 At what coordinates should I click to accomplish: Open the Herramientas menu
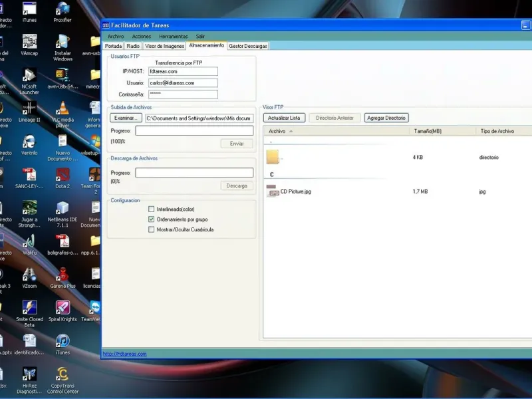click(x=173, y=36)
